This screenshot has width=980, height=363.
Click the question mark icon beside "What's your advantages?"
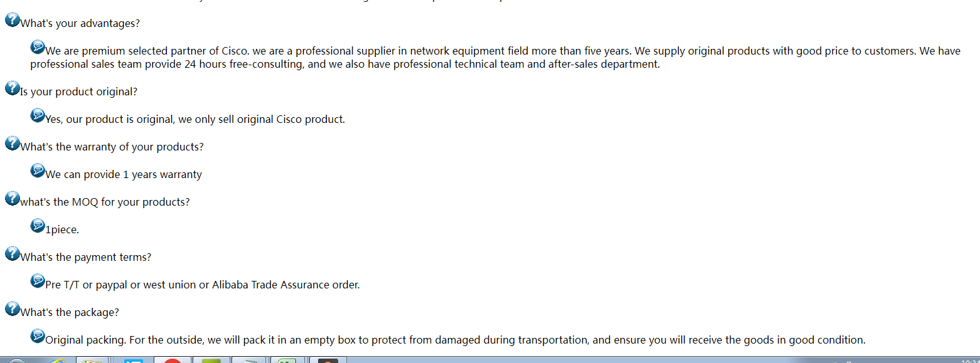coord(12,20)
